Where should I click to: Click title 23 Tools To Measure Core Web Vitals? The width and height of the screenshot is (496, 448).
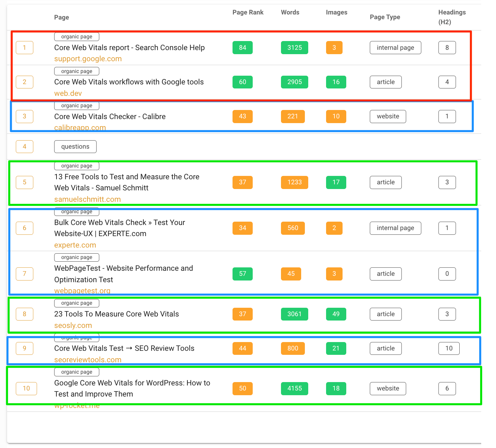click(116, 314)
